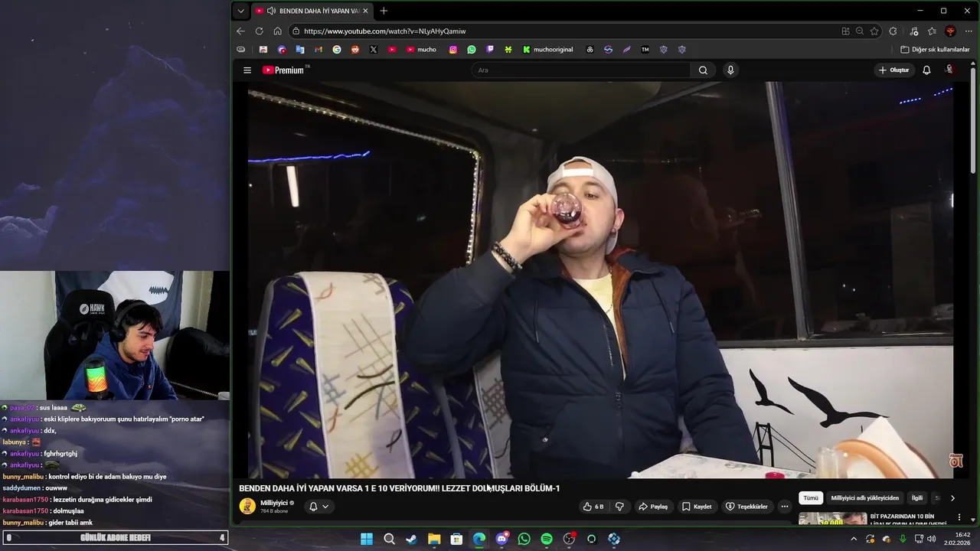Bookmark this page with star icon
The height and width of the screenshot is (551, 980).
[x=874, y=31]
